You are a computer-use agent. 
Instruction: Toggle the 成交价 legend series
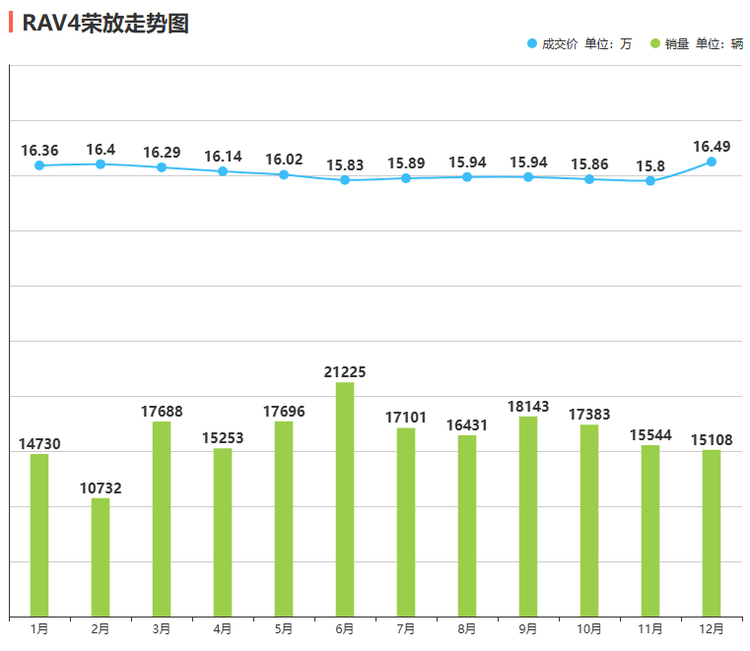click(558, 44)
